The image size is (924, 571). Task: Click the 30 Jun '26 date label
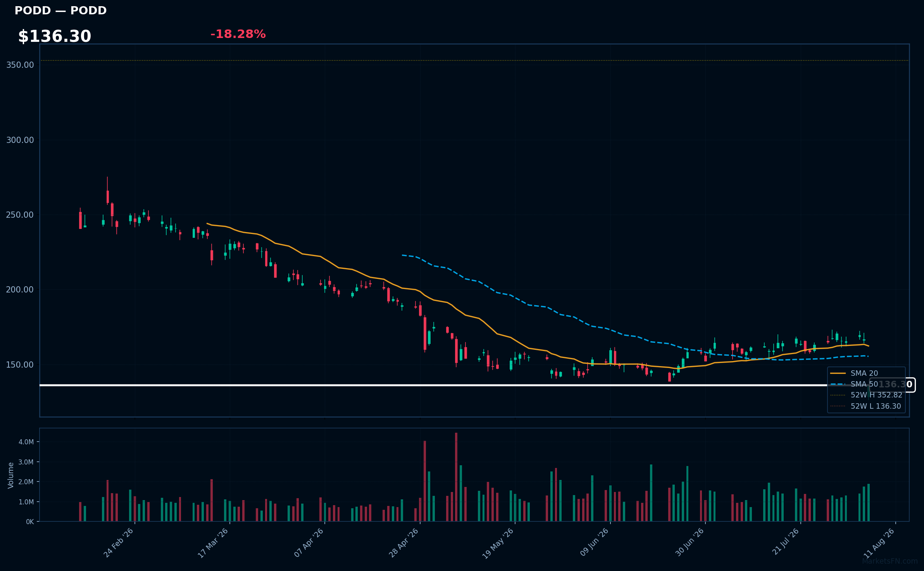click(690, 543)
